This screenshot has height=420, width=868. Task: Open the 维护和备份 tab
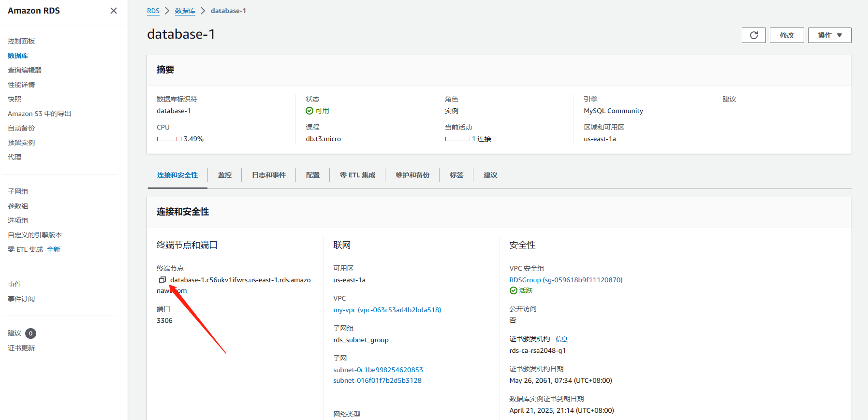412,175
